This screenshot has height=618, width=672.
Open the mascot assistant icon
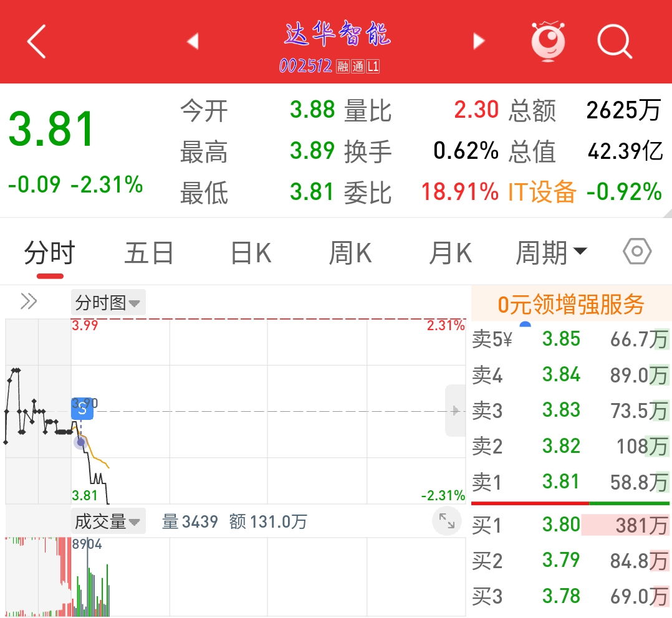tap(548, 41)
